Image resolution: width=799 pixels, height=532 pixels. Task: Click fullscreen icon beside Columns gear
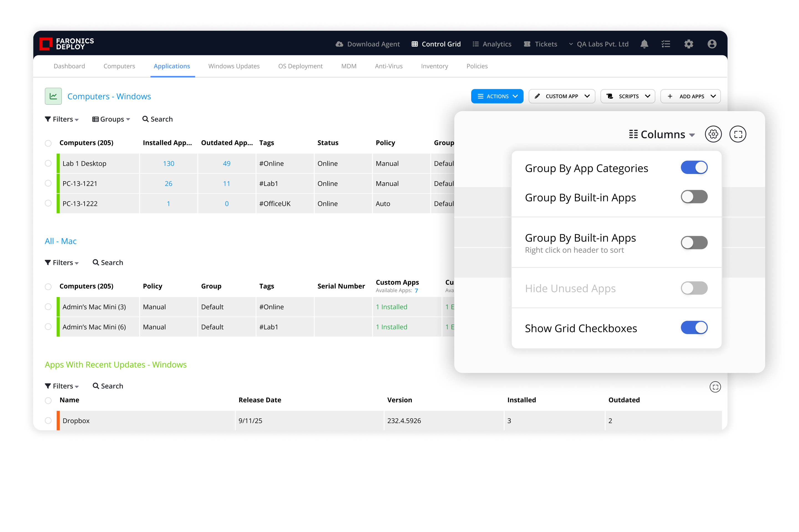tap(737, 134)
